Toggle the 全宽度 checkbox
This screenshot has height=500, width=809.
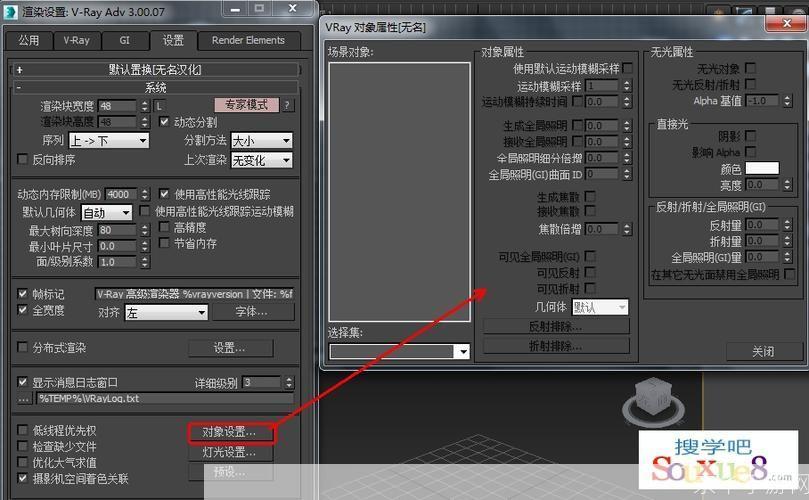click(22, 310)
